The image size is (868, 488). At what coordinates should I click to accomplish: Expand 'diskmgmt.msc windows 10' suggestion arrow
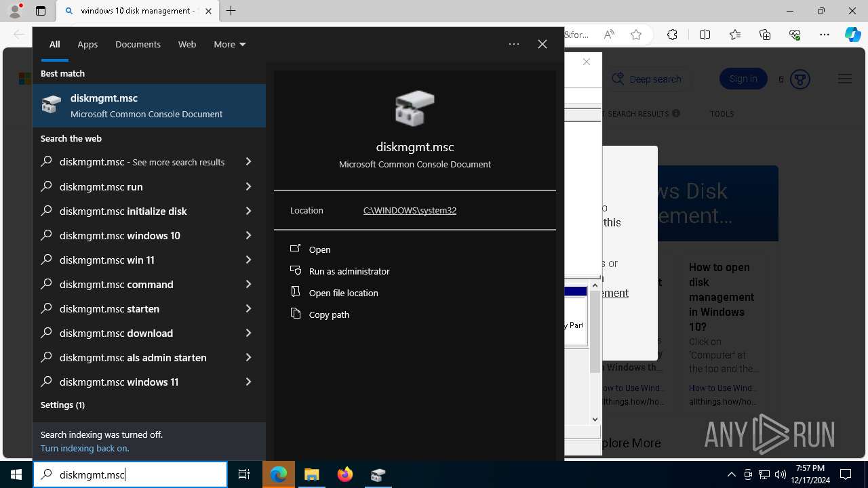click(248, 235)
